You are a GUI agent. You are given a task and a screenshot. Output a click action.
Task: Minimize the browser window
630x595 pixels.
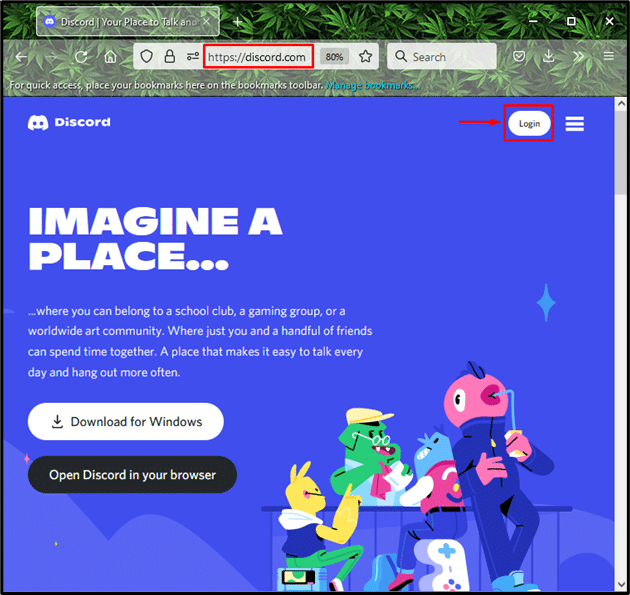click(533, 21)
